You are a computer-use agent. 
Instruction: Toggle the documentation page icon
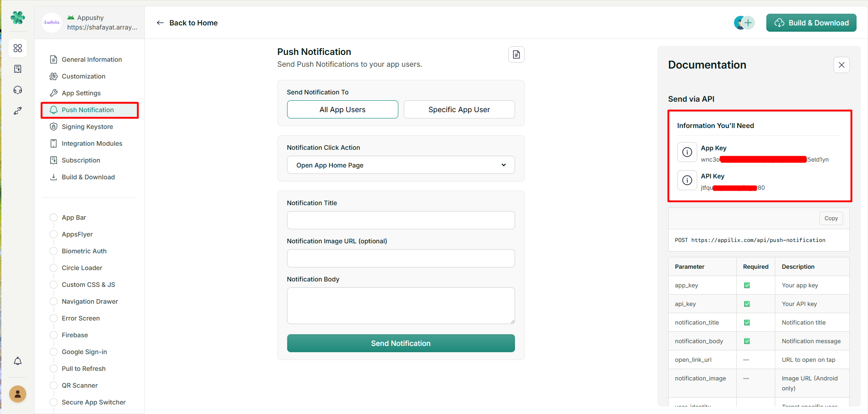click(516, 54)
